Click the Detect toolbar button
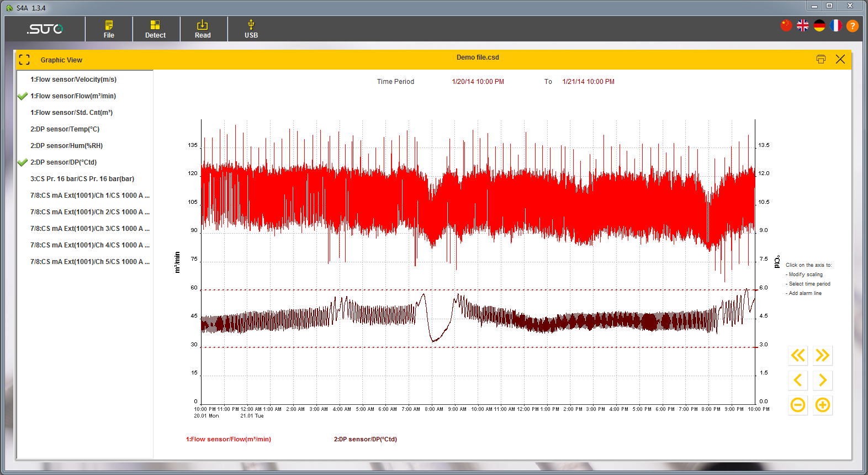868x475 pixels. (155, 29)
